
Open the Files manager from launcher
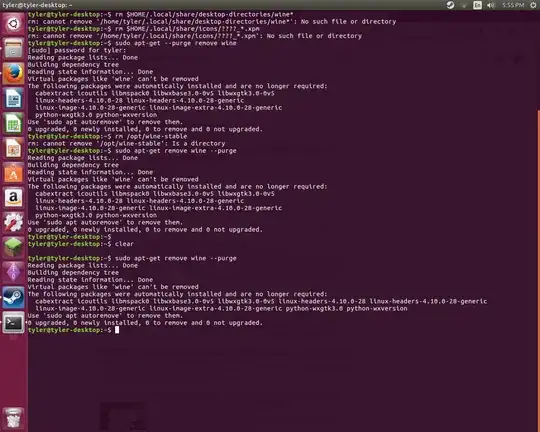click(x=13, y=49)
